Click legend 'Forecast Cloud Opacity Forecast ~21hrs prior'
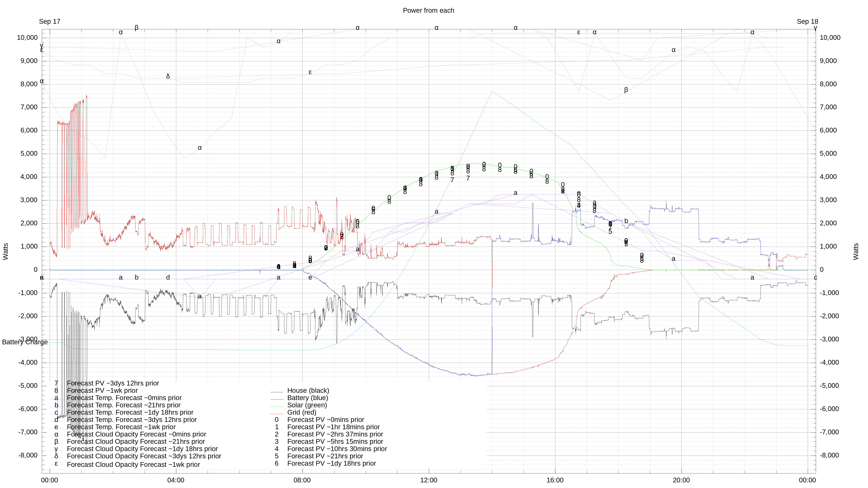 (x=136, y=442)
